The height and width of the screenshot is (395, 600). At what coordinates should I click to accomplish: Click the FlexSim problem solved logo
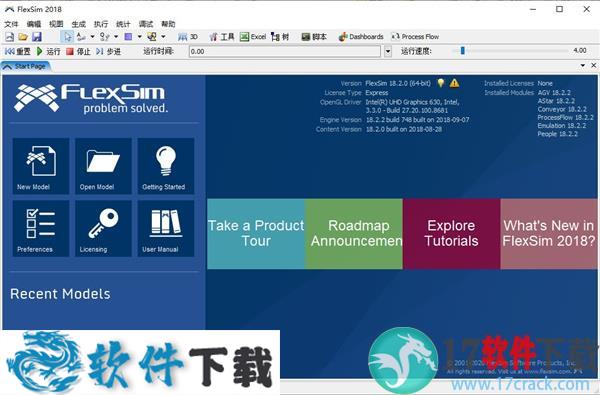click(91, 98)
